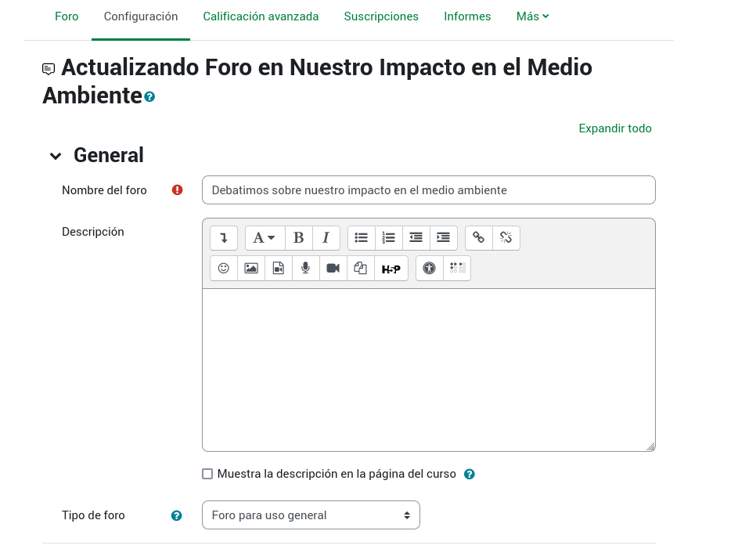Apply italic formatting in the editor
This screenshot has width=756, height=549.
pyautogui.click(x=326, y=238)
